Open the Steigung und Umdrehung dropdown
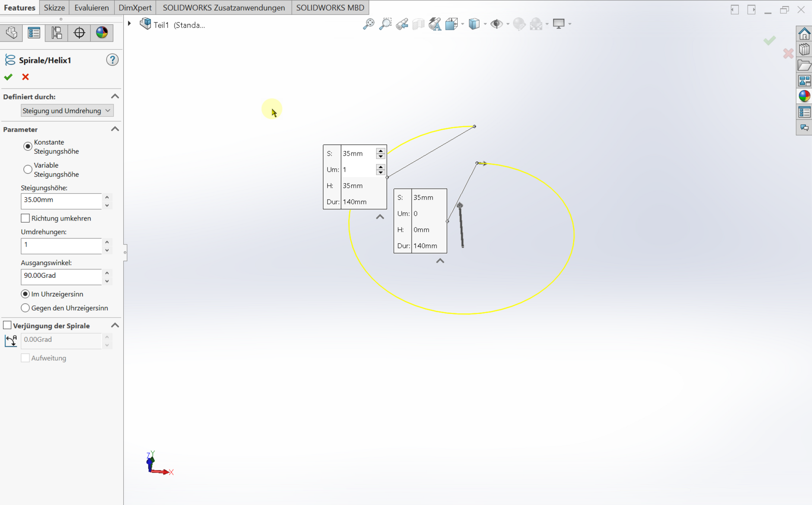 pos(66,111)
